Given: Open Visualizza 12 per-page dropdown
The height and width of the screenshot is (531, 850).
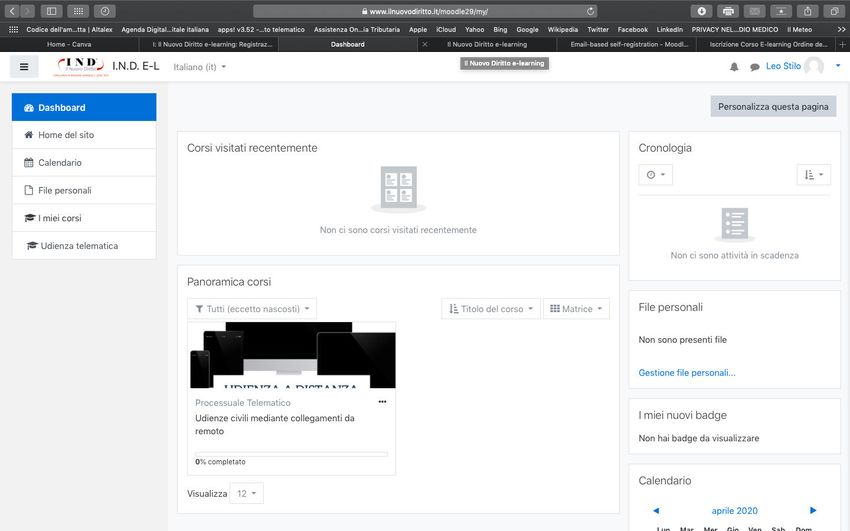Looking at the screenshot, I should [x=247, y=494].
